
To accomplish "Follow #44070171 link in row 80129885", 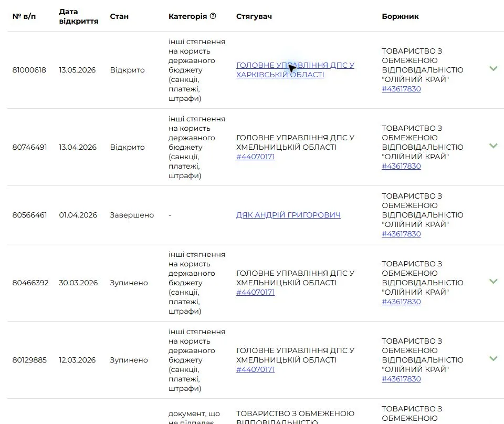I will [256, 369].
